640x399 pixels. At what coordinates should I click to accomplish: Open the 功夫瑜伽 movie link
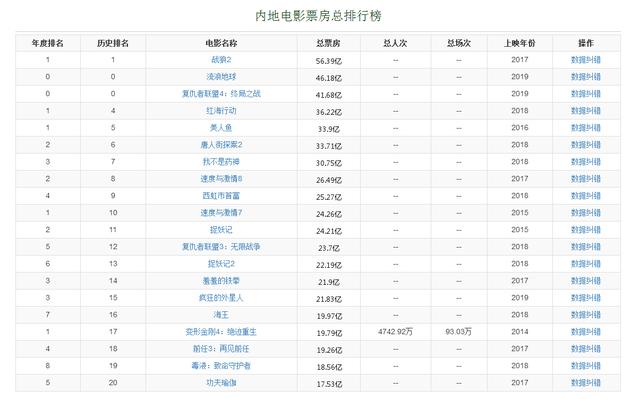coord(221,383)
